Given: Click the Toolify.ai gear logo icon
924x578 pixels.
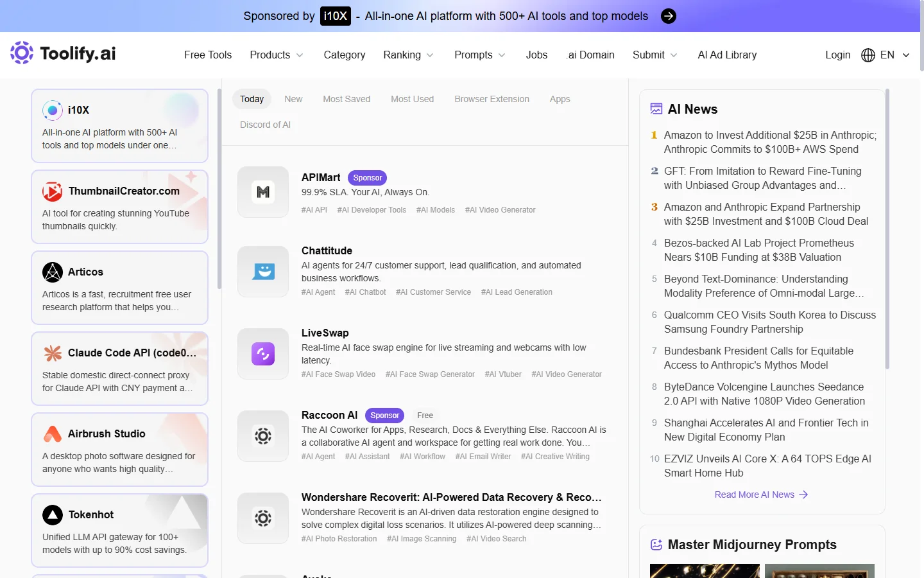Looking at the screenshot, I should 22,53.
